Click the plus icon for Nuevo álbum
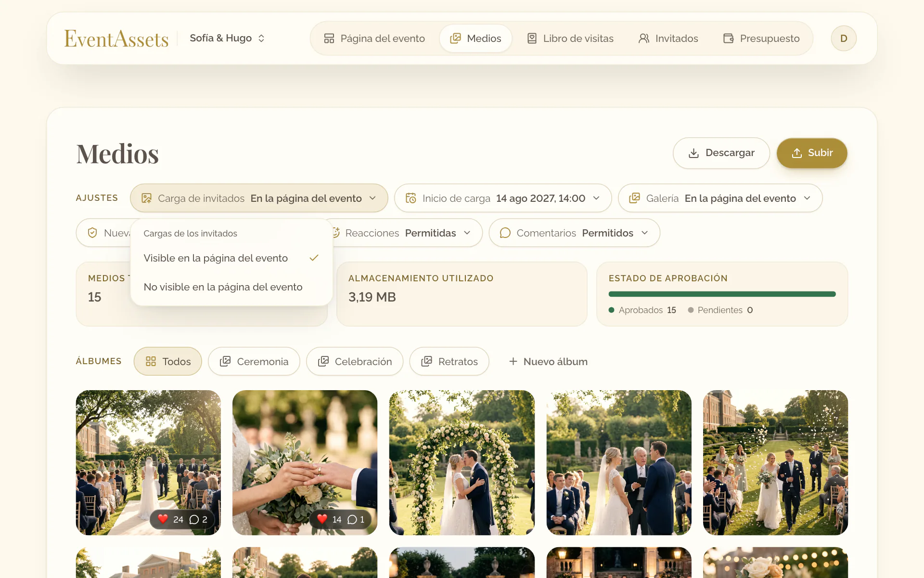 513,361
